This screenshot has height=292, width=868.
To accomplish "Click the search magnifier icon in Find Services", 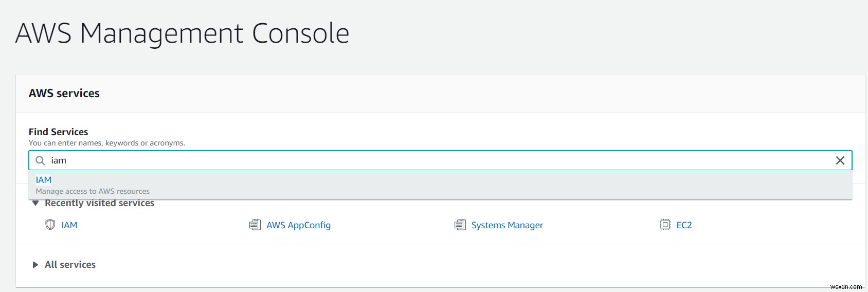I will click(x=40, y=160).
